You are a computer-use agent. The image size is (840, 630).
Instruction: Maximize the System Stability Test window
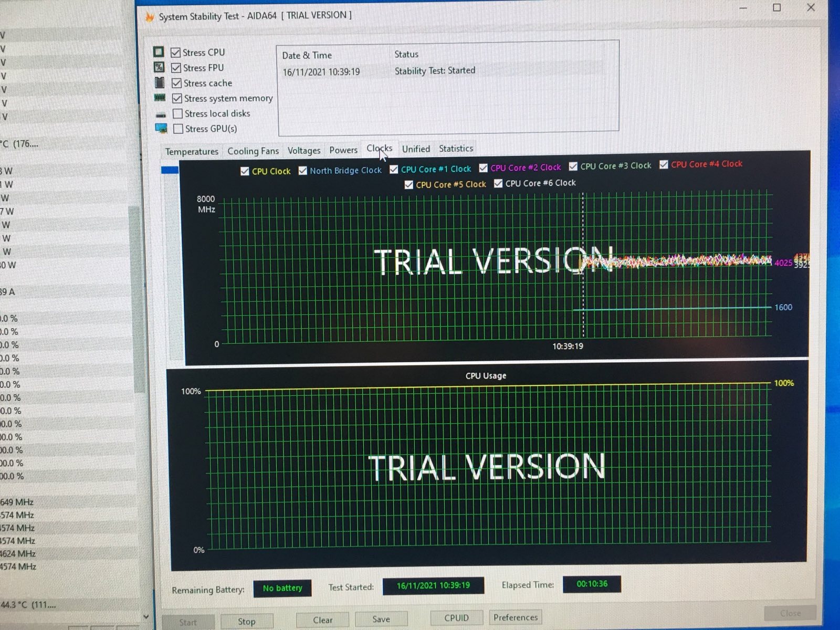[x=777, y=7]
